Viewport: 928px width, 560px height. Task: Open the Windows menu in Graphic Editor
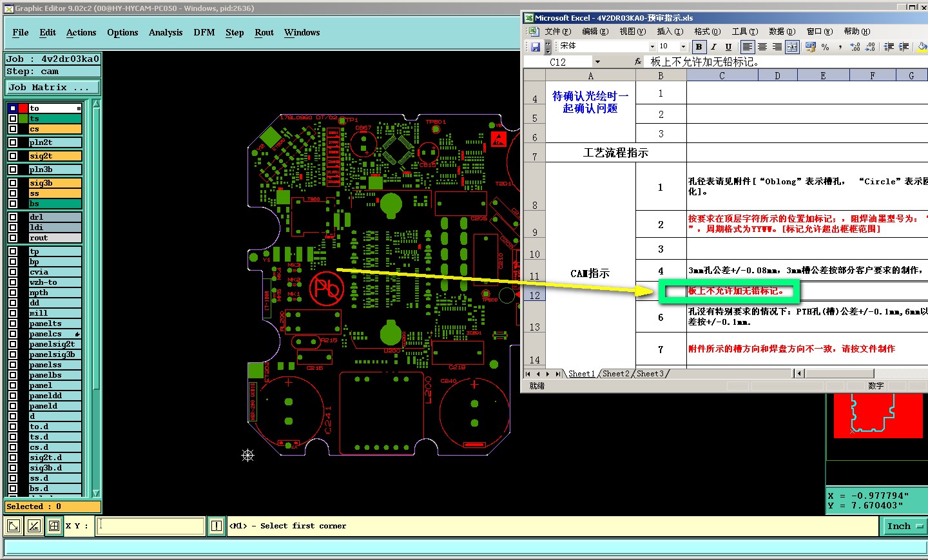[x=302, y=32]
